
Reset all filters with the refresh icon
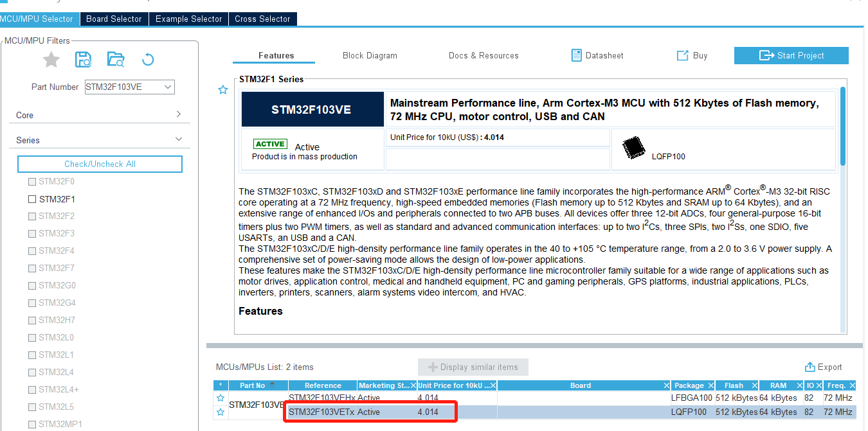[148, 60]
